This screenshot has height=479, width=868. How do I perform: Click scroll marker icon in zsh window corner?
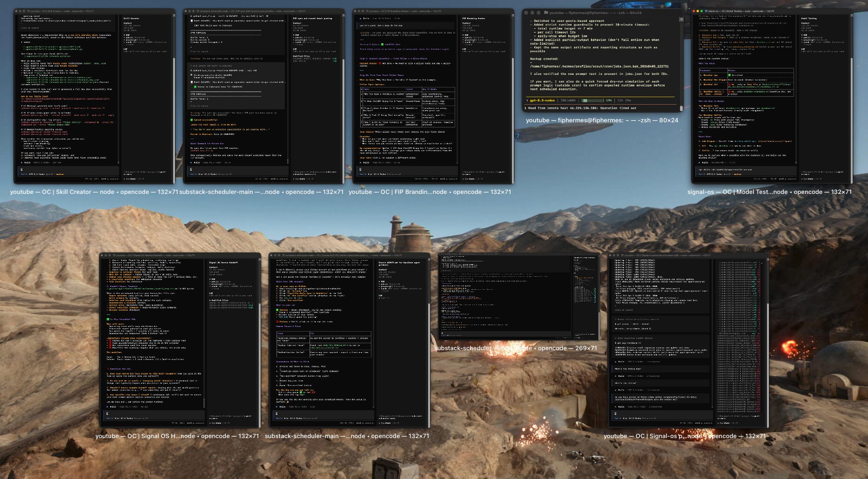(x=681, y=20)
